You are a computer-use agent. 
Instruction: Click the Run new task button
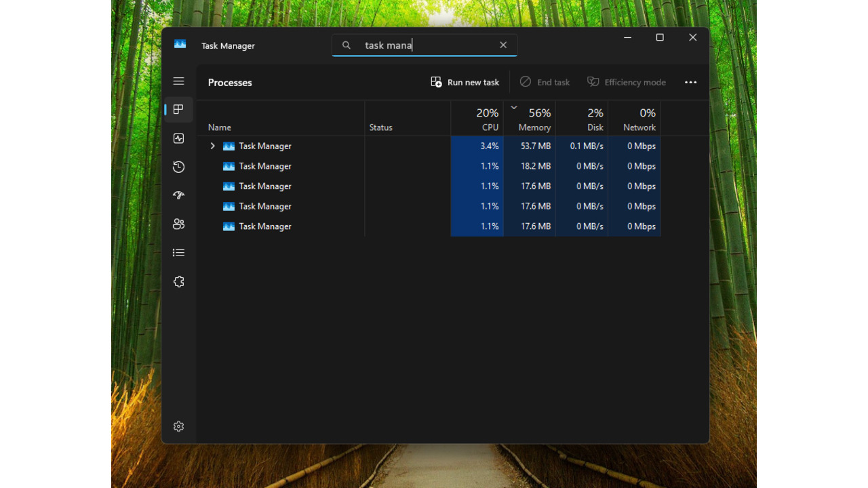coord(465,82)
